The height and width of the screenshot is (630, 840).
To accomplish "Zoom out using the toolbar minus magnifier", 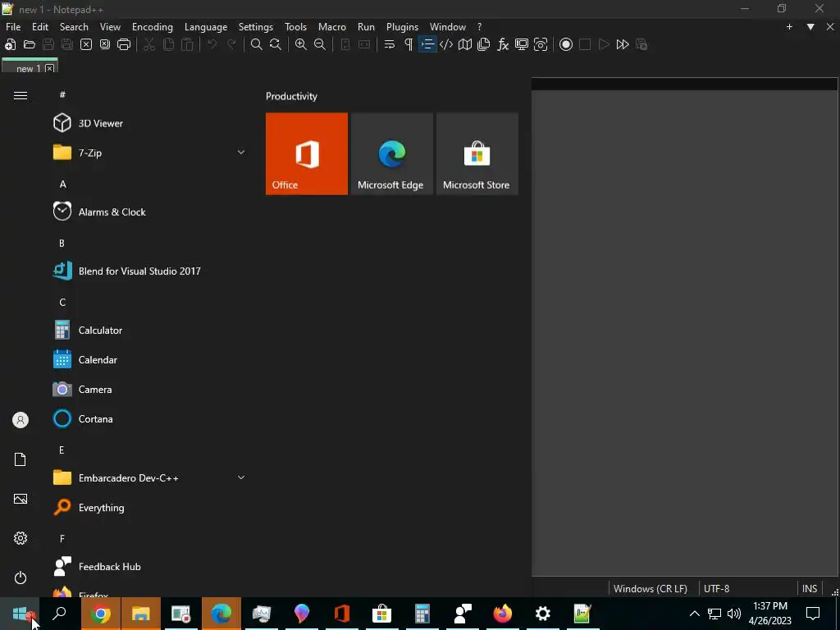I will coord(320,44).
